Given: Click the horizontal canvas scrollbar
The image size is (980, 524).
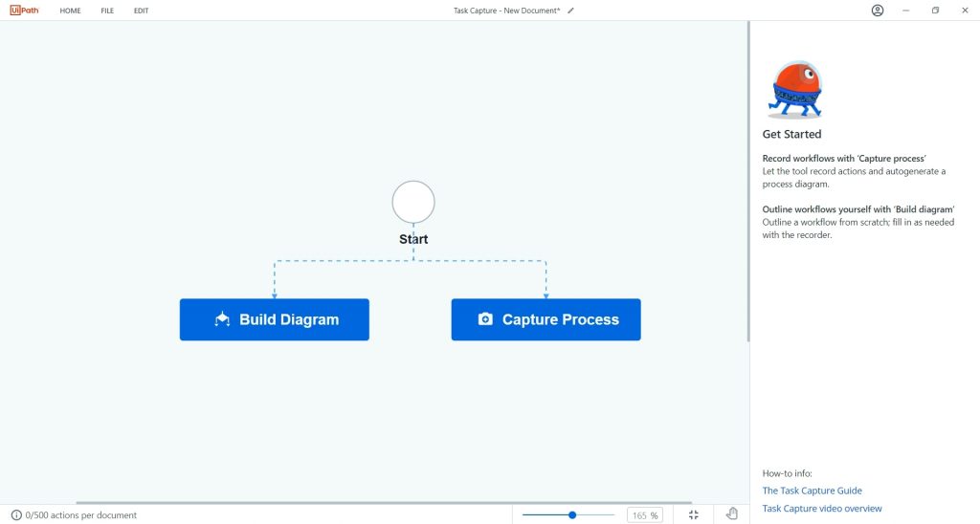Looking at the screenshot, I should pos(384,502).
